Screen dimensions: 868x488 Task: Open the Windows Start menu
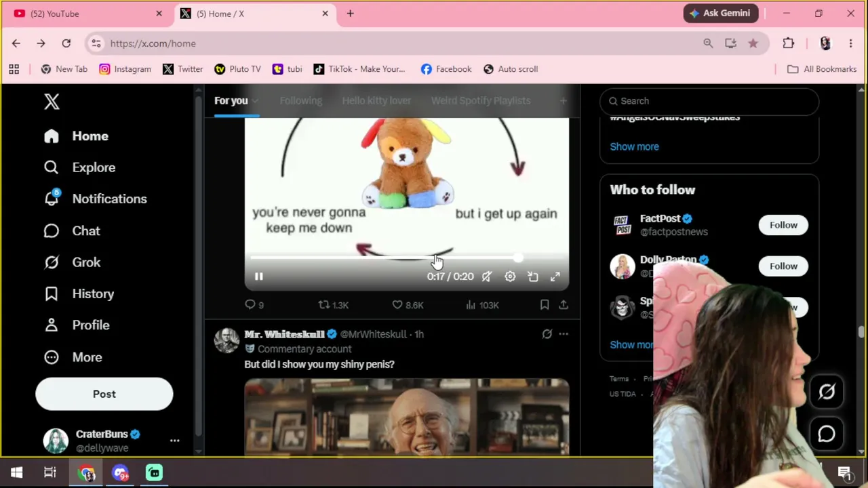(16, 472)
